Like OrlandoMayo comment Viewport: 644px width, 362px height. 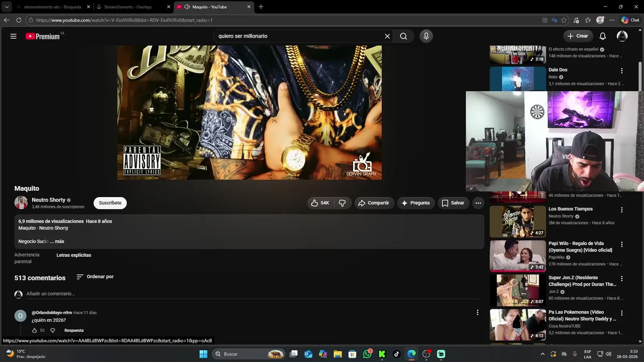click(35, 330)
